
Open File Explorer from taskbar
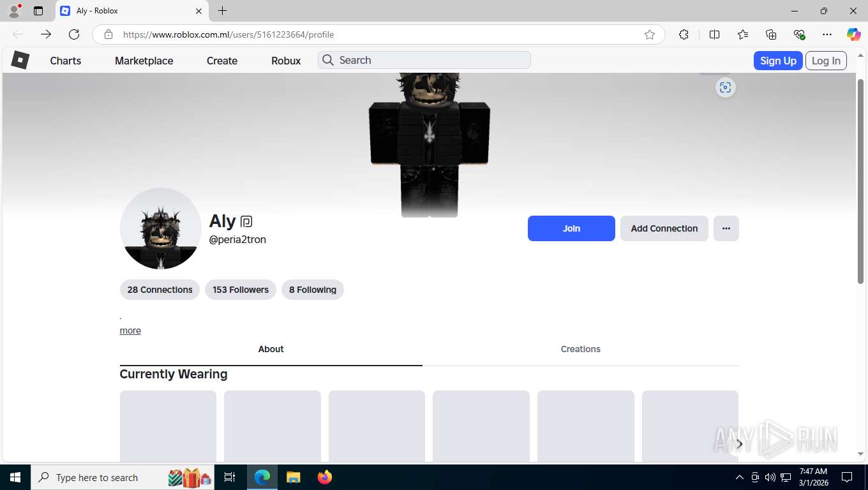click(293, 477)
